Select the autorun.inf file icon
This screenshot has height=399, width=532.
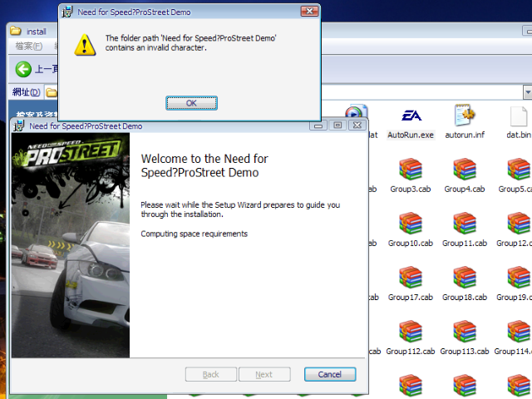465,116
